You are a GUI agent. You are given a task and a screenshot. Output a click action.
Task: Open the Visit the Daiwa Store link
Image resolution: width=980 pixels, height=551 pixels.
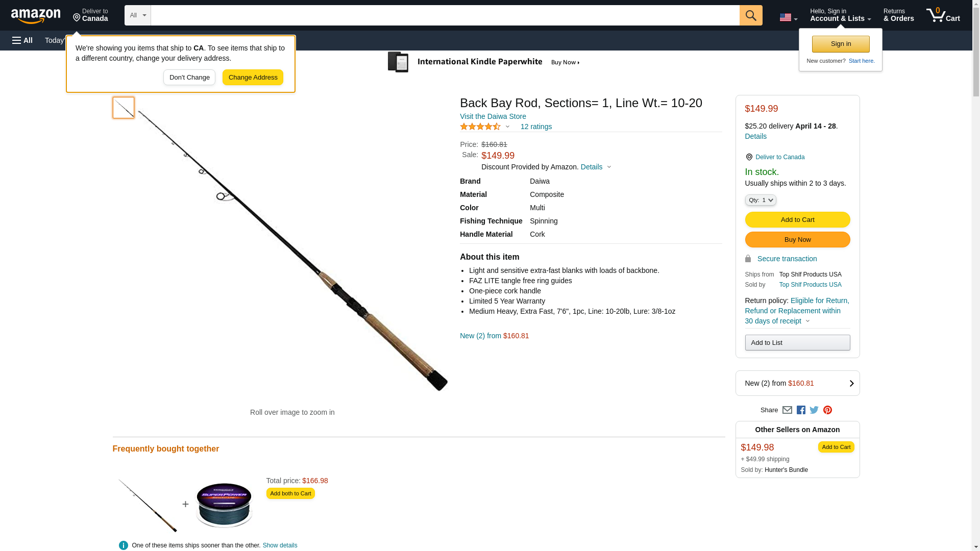[x=493, y=116]
